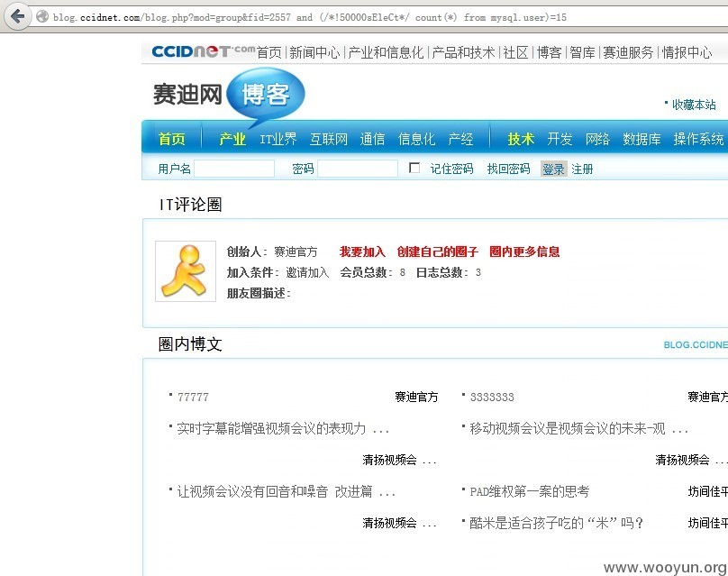Click the IT评论圈 group heading

pyautogui.click(x=190, y=205)
